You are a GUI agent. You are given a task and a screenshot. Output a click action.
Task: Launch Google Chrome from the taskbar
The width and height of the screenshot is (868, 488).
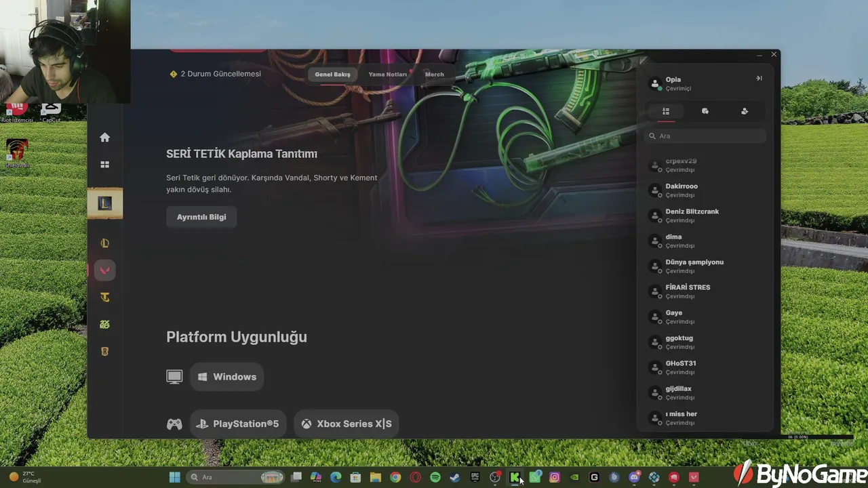[395, 477]
